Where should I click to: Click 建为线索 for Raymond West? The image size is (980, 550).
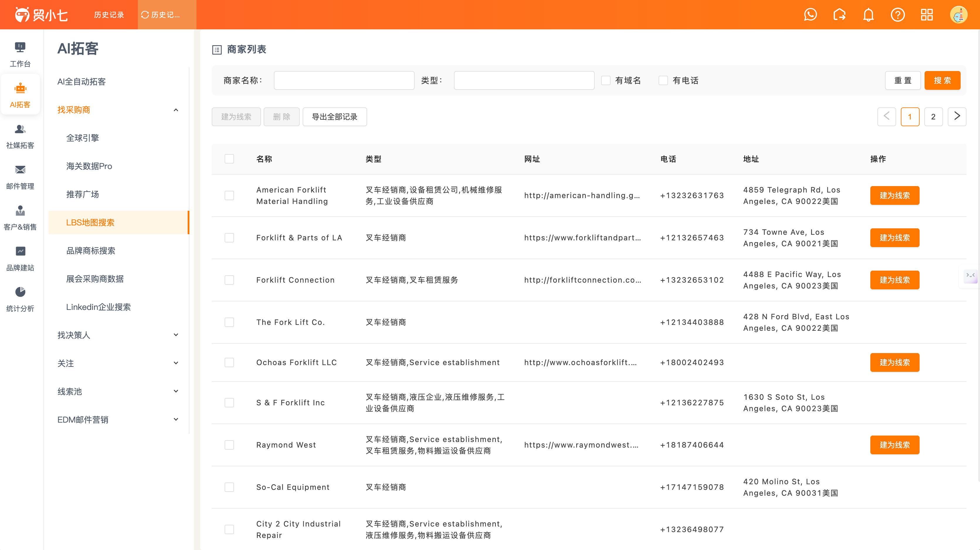[x=894, y=445]
